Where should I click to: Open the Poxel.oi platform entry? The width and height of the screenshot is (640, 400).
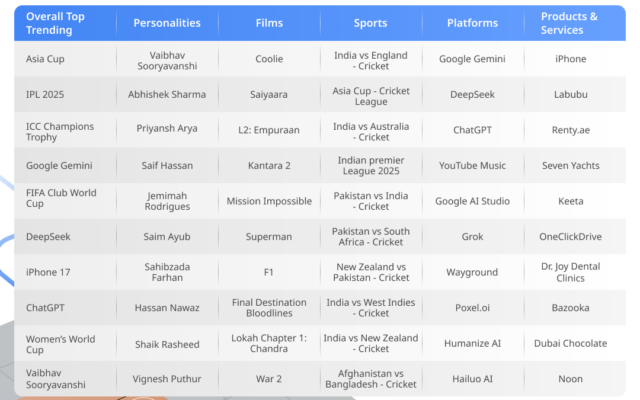472,308
